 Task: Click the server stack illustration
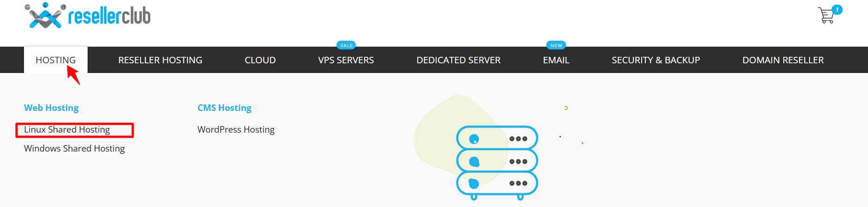tap(497, 163)
